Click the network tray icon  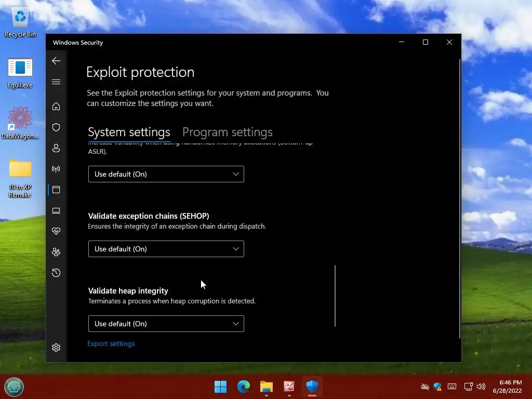(x=468, y=387)
